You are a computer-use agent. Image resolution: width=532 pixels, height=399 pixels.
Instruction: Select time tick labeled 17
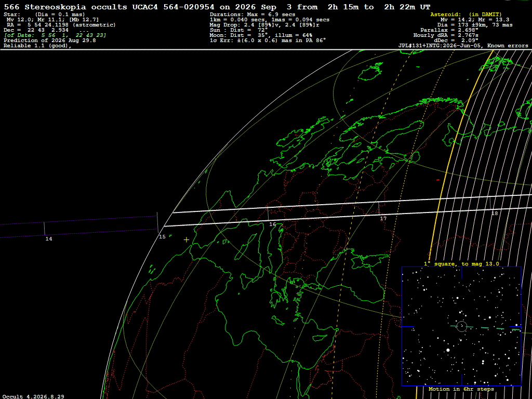coord(383,219)
